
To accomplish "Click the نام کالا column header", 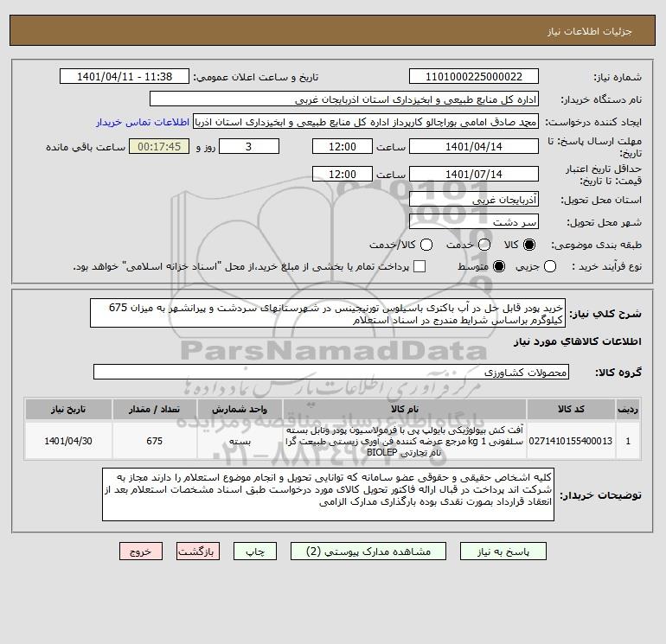I will (405, 409).
